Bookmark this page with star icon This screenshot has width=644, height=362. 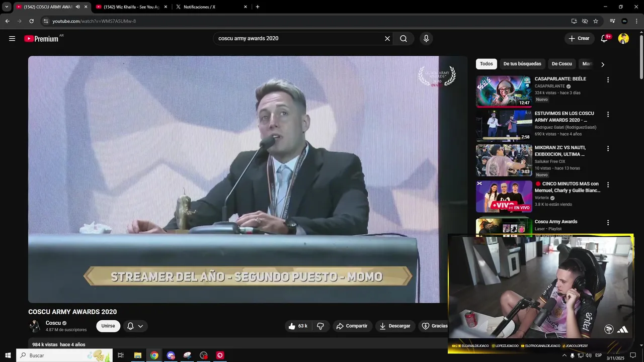[596, 21]
